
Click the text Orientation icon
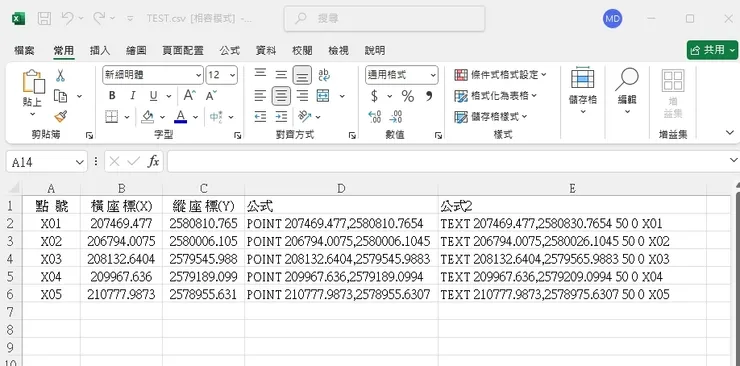click(x=304, y=116)
